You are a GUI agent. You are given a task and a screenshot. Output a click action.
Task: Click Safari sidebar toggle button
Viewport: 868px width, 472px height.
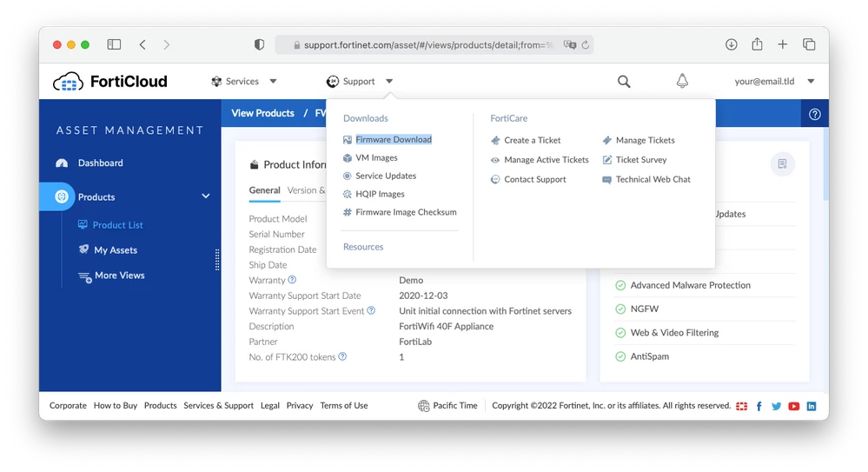(114, 44)
